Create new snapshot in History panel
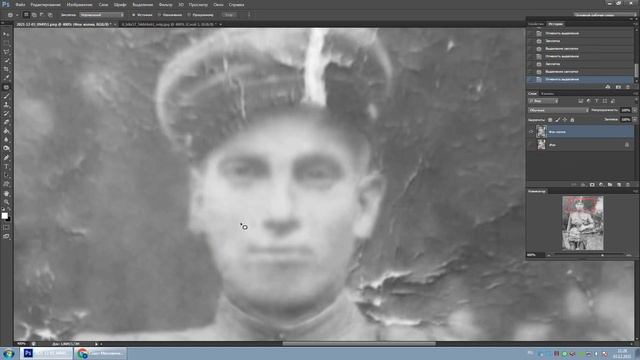The image size is (640, 360). pos(618,87)
